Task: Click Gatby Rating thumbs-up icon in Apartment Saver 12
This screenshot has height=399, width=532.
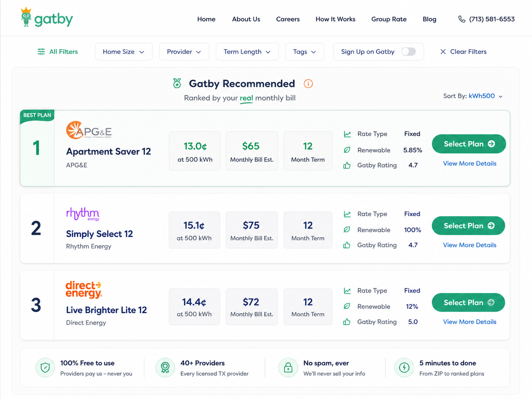Action: 347,165
